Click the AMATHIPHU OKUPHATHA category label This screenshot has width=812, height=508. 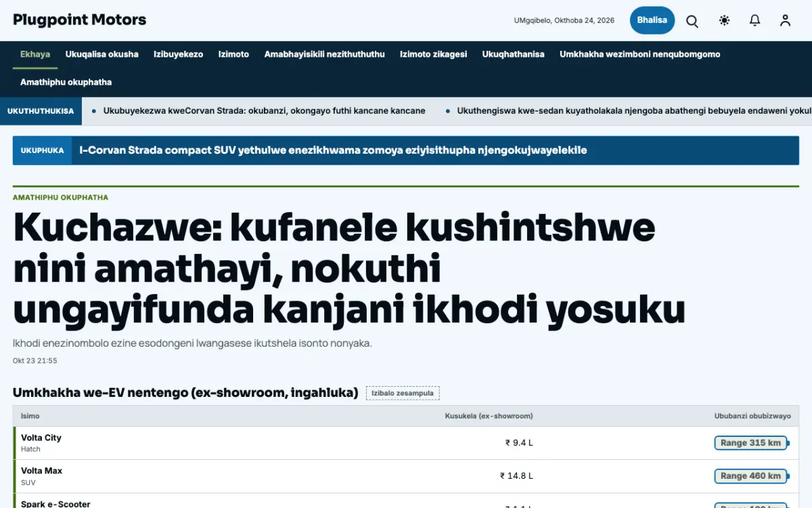60,198
